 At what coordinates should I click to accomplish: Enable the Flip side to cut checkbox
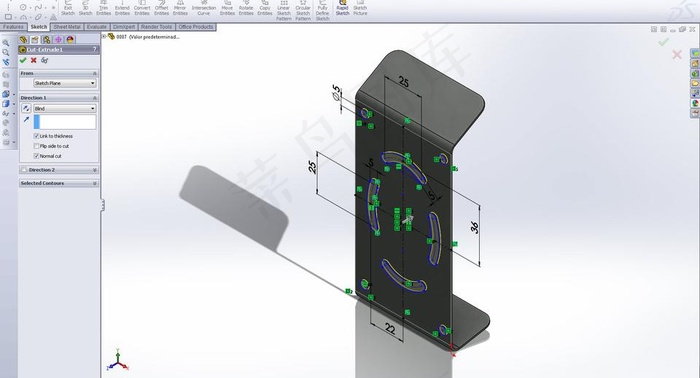(37, 146)
